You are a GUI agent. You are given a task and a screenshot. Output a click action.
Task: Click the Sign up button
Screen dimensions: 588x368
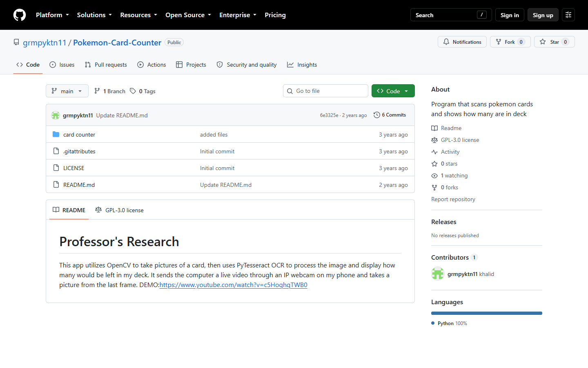543,15
